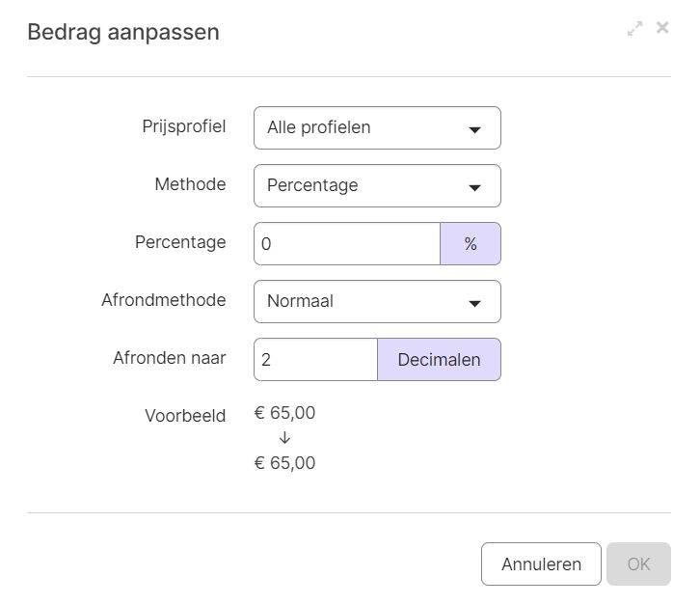Viewport: 700px width, 605px height.
Task: Click the Voorbeeld label
Action: [185, 416]
